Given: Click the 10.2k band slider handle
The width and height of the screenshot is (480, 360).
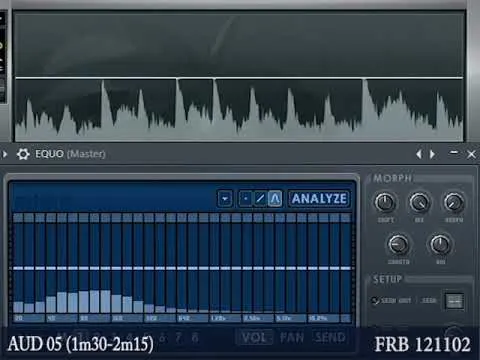Looking at the screenshot, I should [x=313, y=268].
